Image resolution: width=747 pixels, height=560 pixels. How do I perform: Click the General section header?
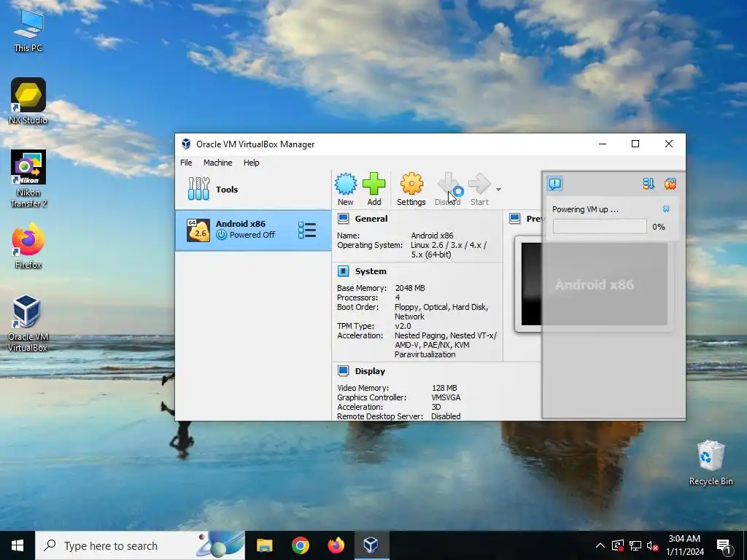pos(371,219)
